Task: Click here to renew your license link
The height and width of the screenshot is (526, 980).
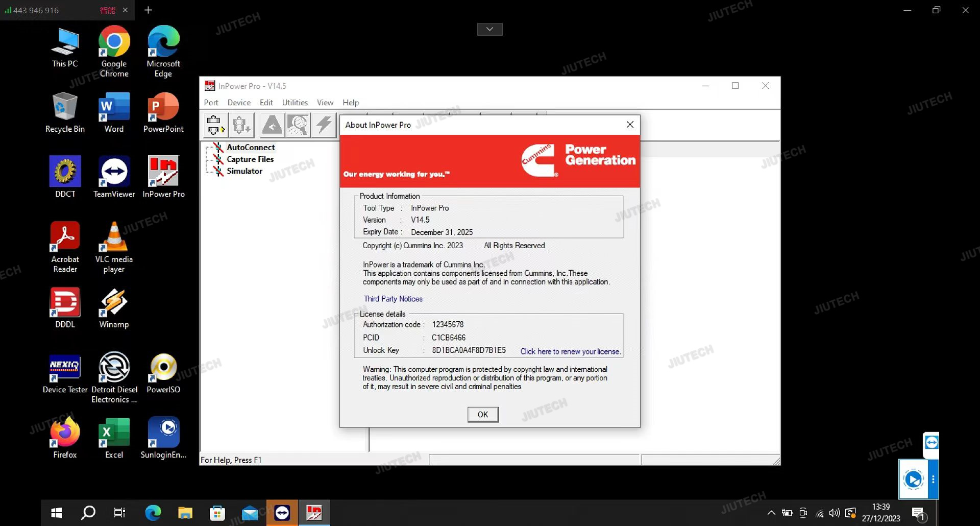Action: coord(570,351)
